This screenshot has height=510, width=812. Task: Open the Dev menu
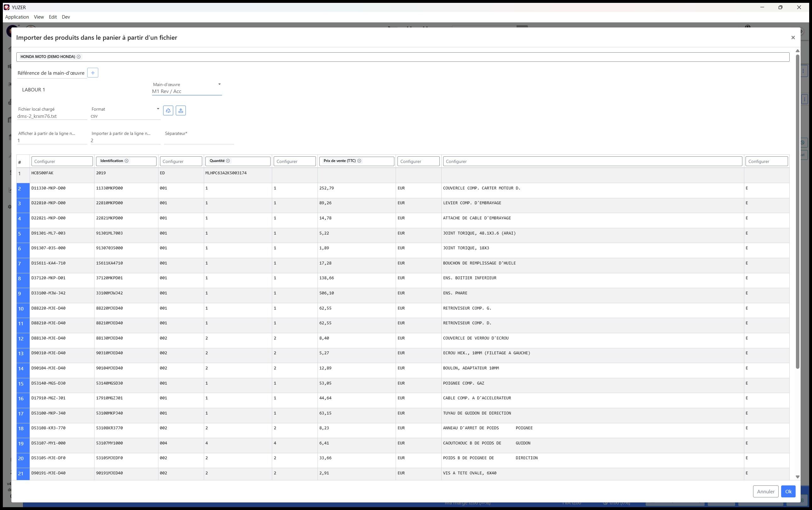tap(66, 17)
